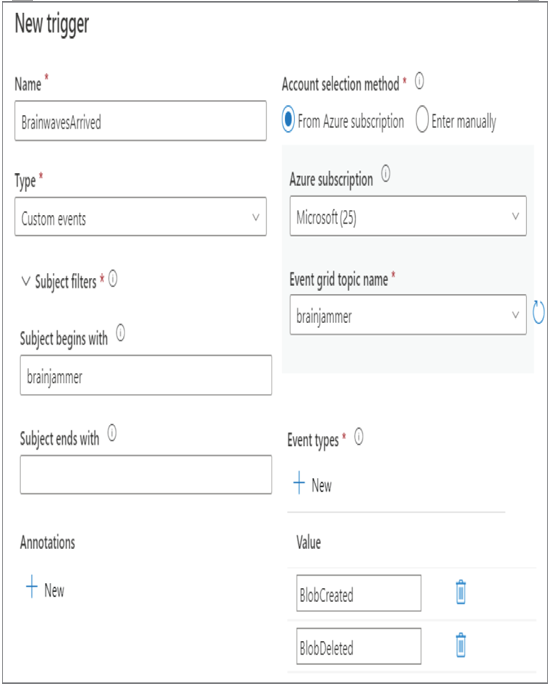Show info for Subject begins with
Viewport: 551px width, 687px height.
120,333
